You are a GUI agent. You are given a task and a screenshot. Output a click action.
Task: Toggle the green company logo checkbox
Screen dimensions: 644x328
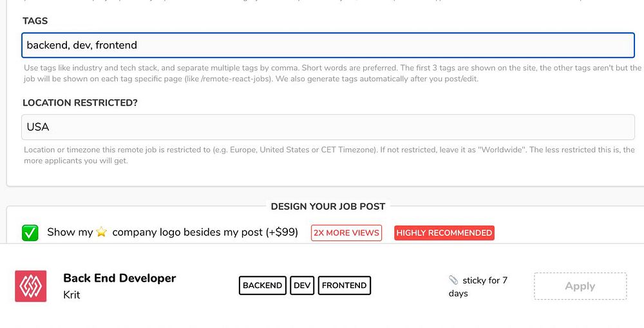pos(30,233)
